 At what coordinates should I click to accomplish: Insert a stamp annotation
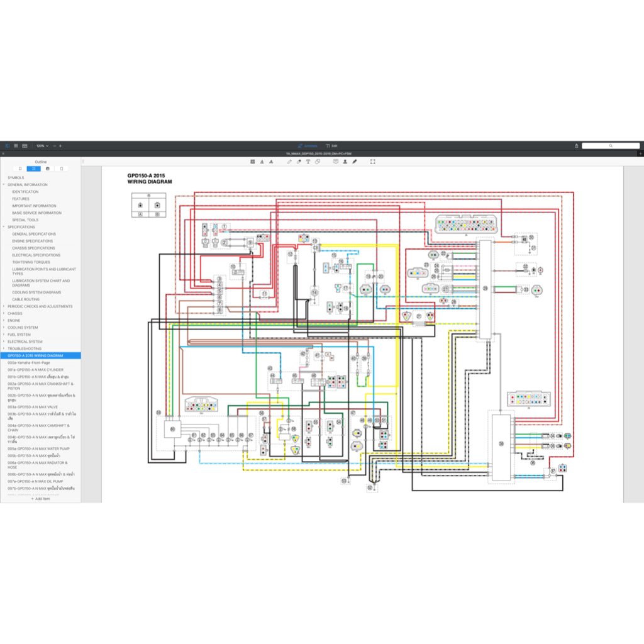pyautogui.click(x=345, y=162)
